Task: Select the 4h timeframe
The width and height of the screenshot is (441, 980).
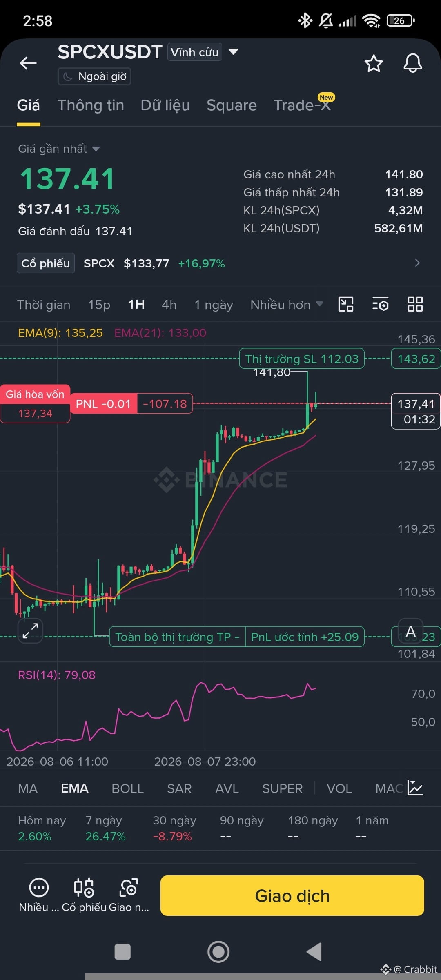Action: (169, 305)
